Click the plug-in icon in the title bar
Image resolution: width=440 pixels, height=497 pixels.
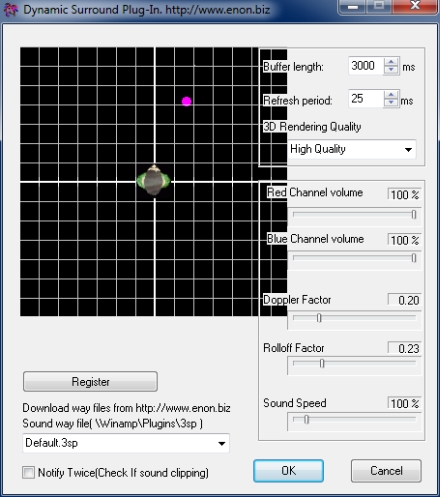point(11,9)
